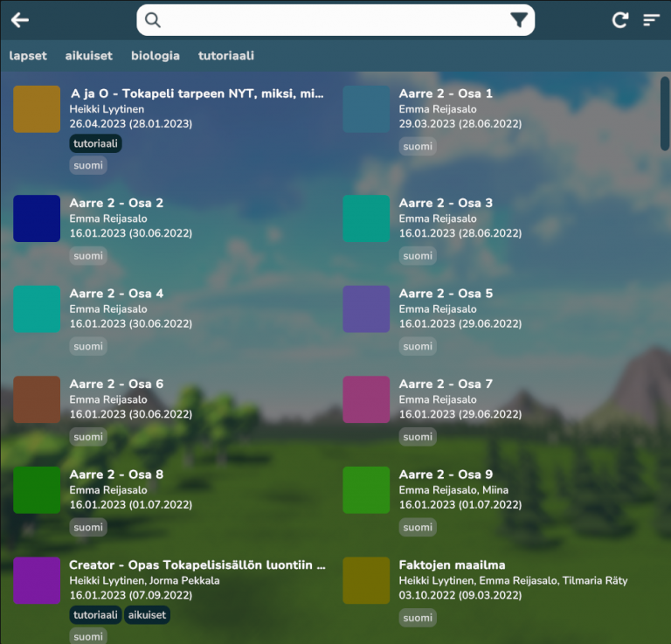
Task: Click suomi tag under Aarre 2 - Osa 4
Action: coord(88,346)
